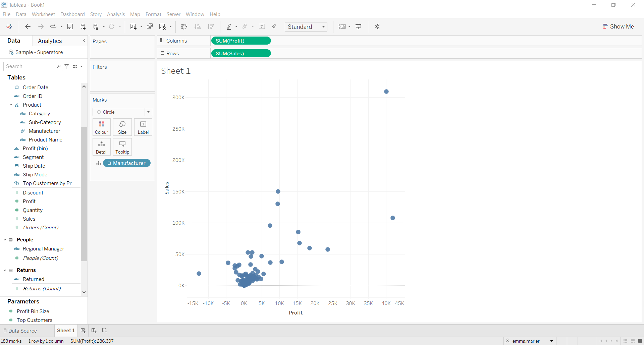644x345 pixels.
Task: Open the New Dashboard tab icon
Action: 94,331
